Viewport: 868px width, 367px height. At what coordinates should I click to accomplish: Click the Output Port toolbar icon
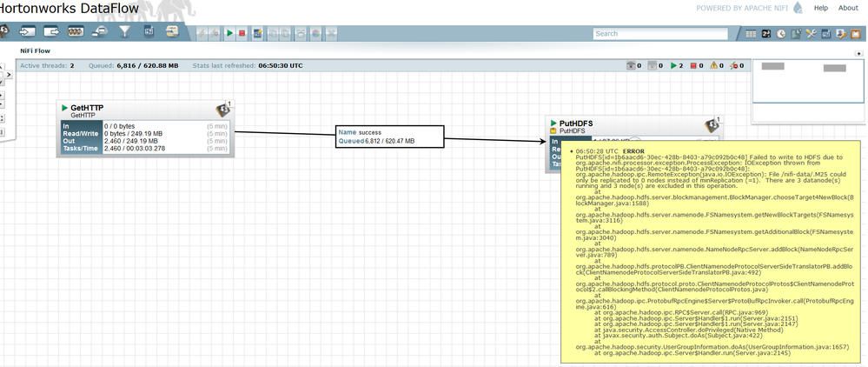pos(52,32)
